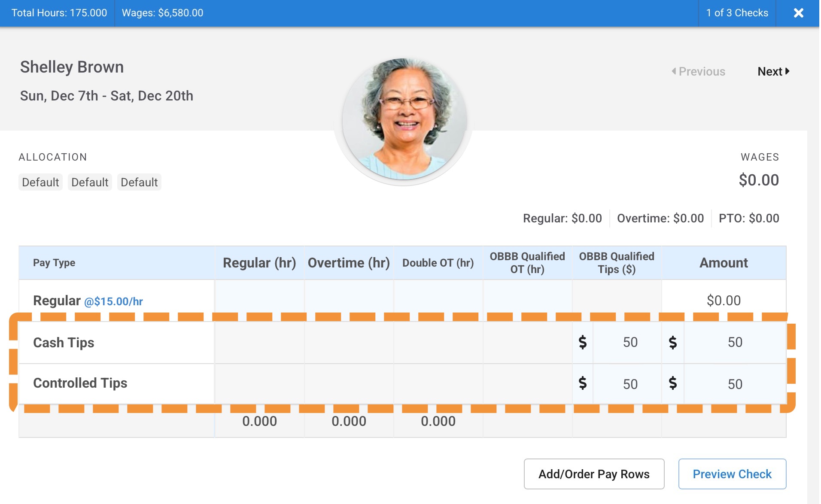Screen dimensions: 821x504
Task: Close the paycheck editor with the X icon
Action: (798, 13)
